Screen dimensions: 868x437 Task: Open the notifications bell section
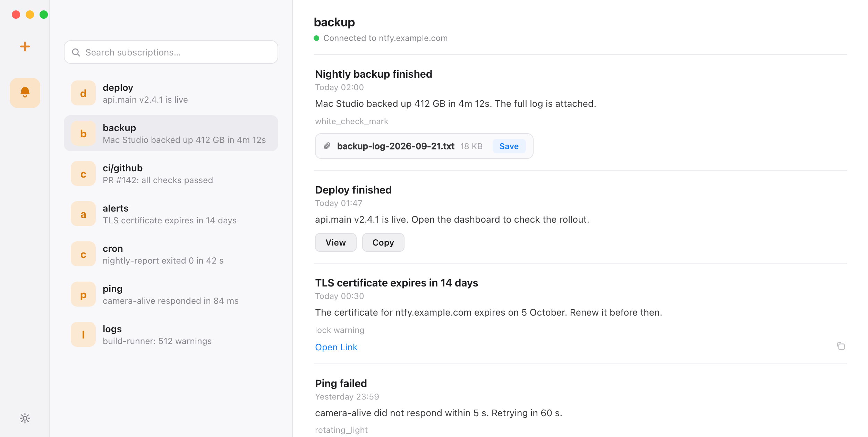[25, 93]
